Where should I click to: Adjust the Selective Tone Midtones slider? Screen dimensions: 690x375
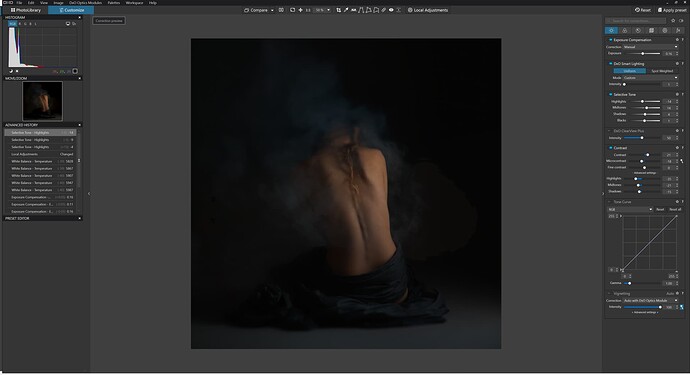(x=646, y=108)
